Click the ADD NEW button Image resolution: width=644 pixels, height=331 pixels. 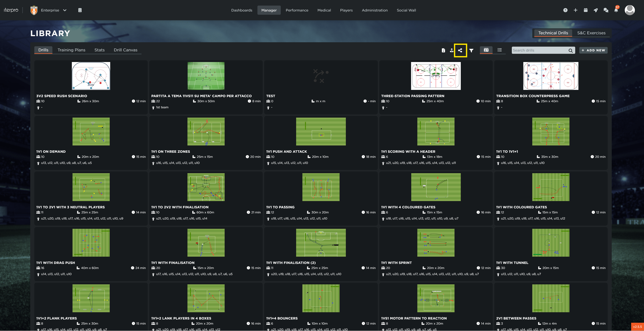[593, 50]
